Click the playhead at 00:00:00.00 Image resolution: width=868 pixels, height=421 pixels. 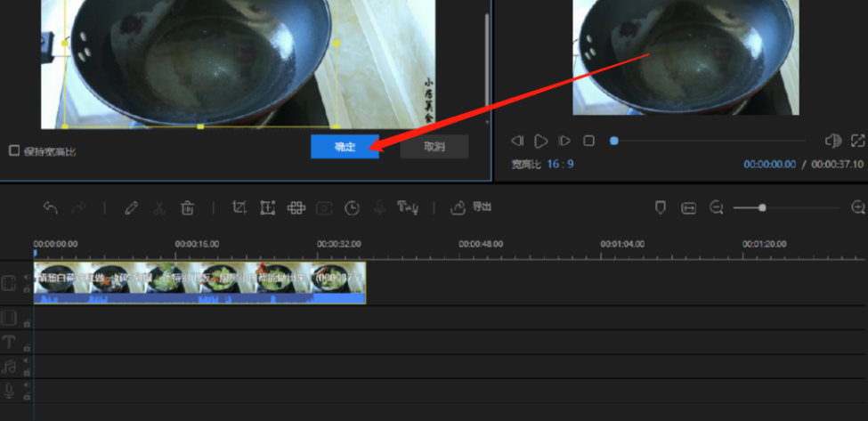coord(35,254)
